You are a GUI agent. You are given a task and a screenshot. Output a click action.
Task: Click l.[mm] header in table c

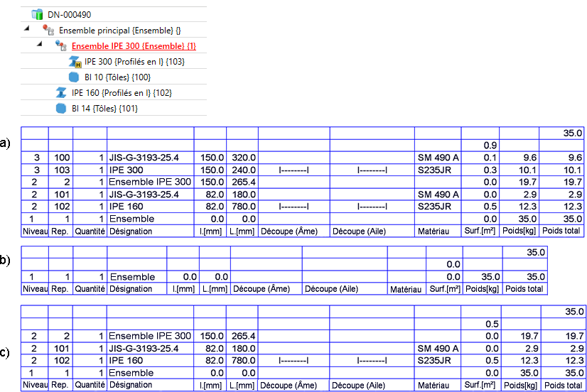pyautogui.click(x=210, y=386)
